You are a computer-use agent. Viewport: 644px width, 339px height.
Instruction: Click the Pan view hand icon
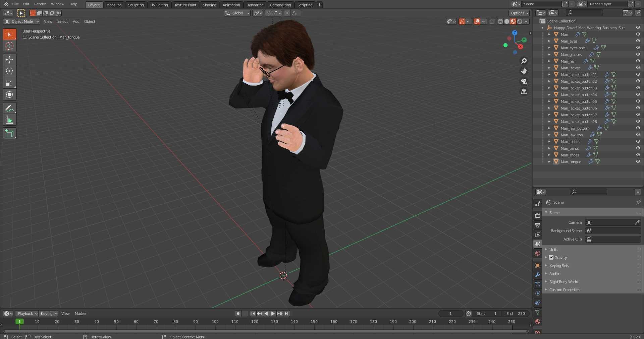(524, 71)
